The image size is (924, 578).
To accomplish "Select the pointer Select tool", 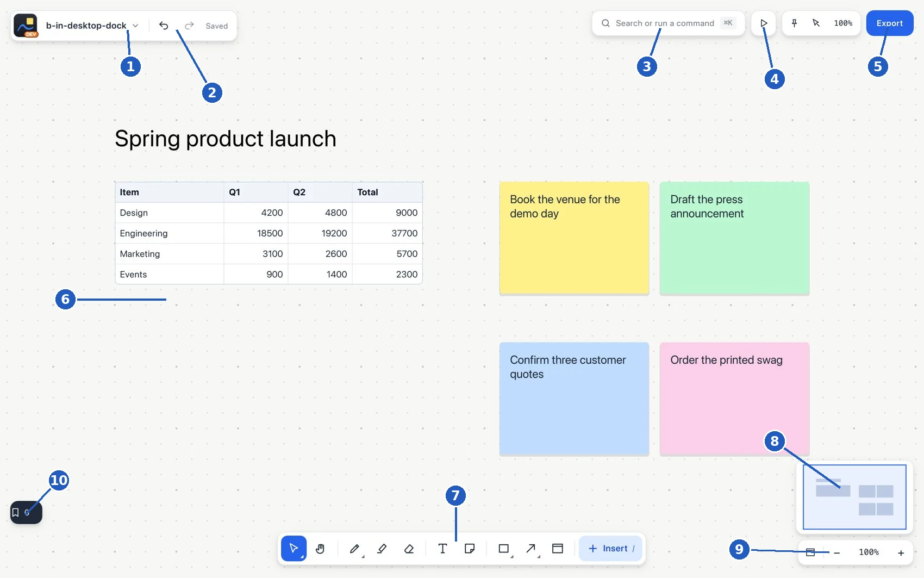I will (x=294, y=548).
